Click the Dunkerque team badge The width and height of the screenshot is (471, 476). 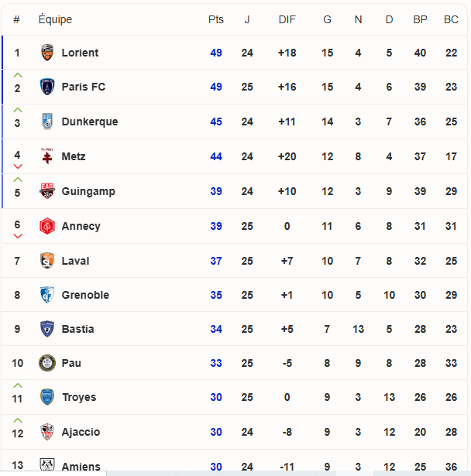(x=47, y=122)
